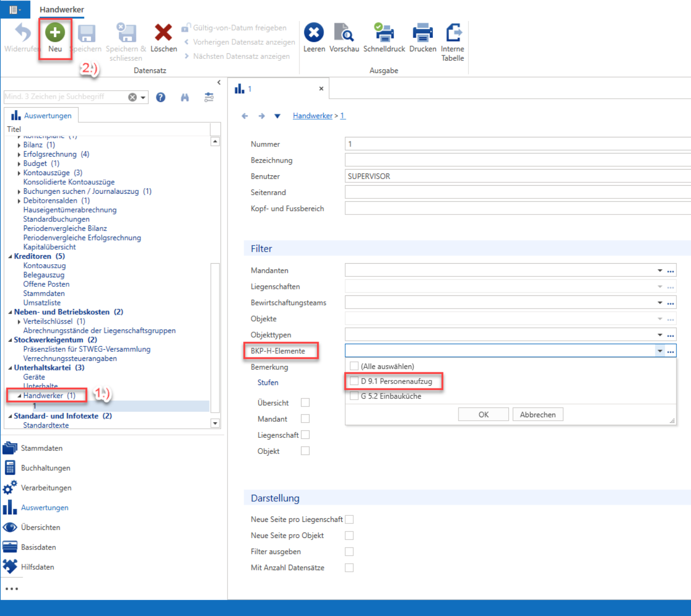
Task: Click the red Löschen X icon
Action: click(x=163, y=33)
